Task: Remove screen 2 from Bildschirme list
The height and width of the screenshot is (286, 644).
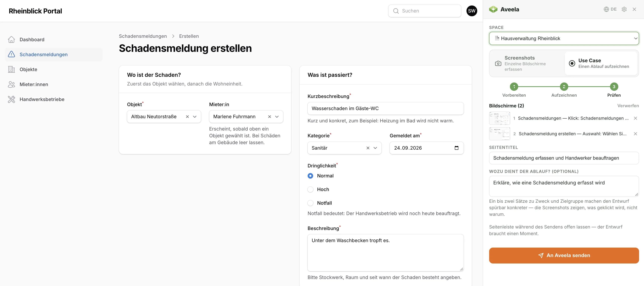Action: point(635,134)
